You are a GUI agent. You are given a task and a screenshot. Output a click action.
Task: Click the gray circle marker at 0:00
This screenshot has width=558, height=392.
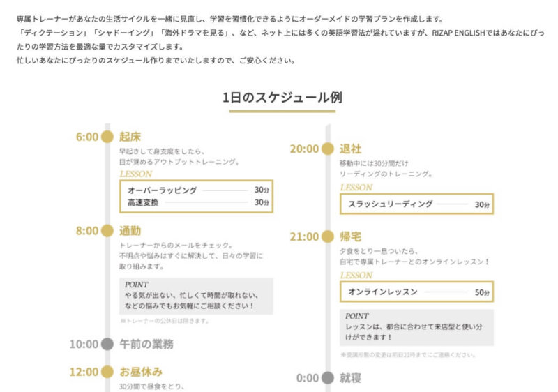327,378
